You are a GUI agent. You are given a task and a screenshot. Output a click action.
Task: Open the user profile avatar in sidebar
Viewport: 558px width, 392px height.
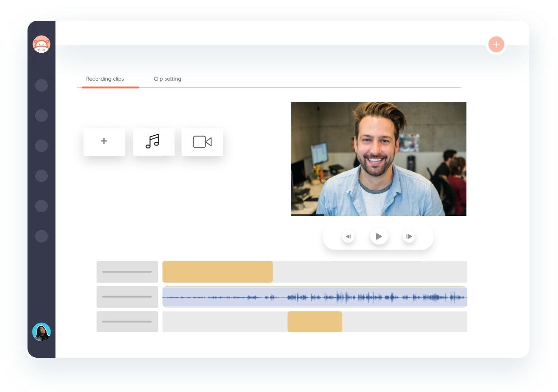(x=42, y=332)
